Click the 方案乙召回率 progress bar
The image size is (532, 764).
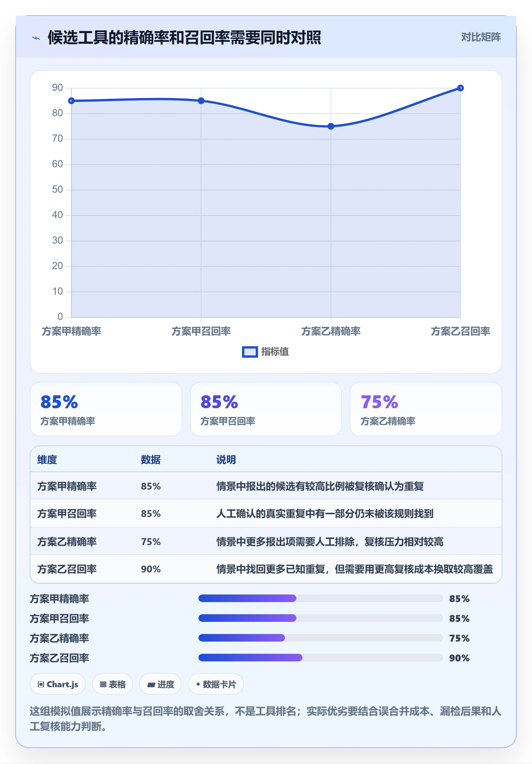coord(320,658)
